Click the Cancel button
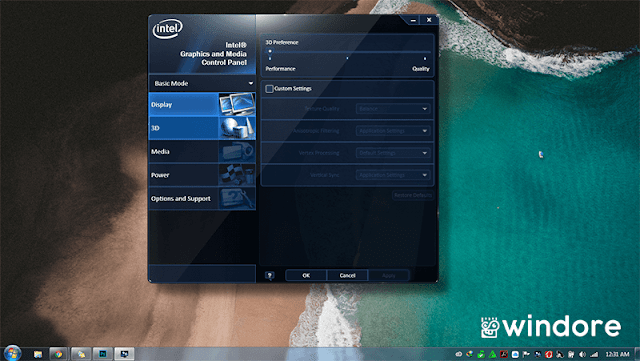 coord(347,276)
